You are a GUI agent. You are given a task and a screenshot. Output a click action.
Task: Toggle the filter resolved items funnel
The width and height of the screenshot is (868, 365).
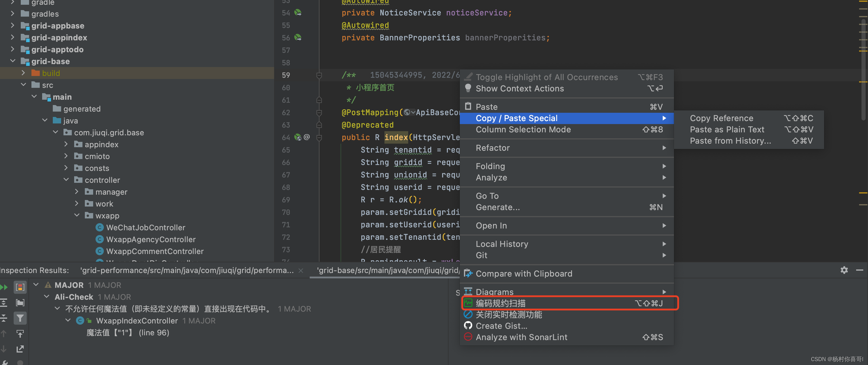pos(20,318)
